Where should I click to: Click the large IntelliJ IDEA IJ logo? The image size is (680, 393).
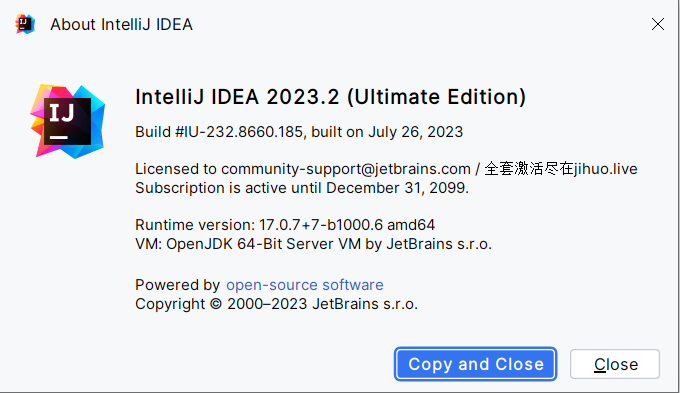pyautogui.click(x=68, y=121)
